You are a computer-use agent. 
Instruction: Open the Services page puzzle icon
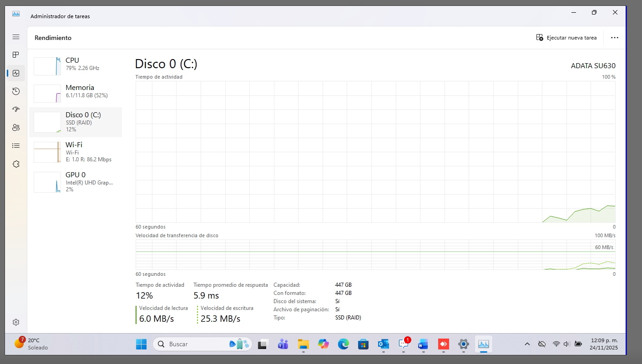[x=16, y=164]
